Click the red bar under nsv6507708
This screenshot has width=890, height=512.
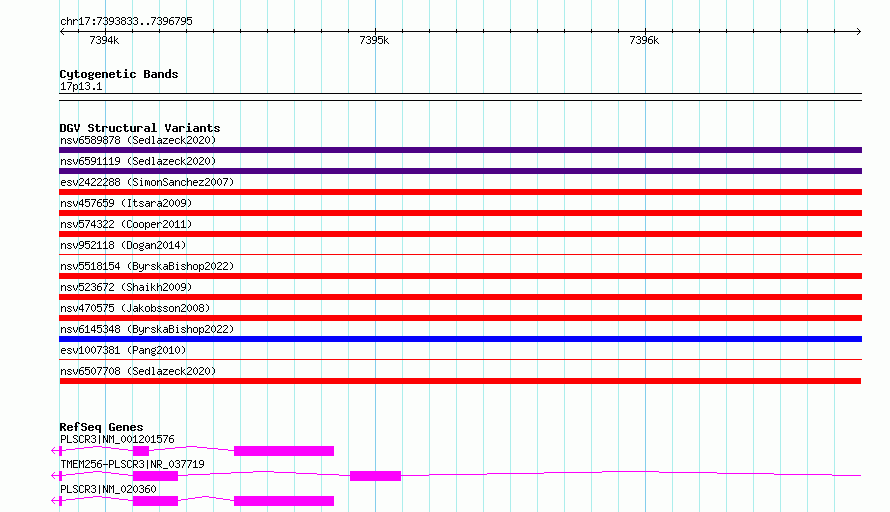[460, 381]
